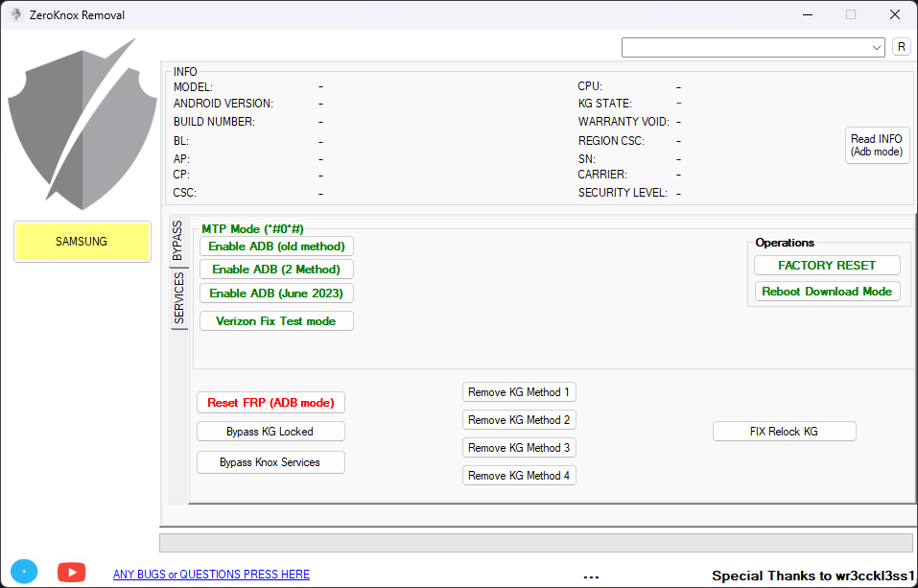The width and height of the screenshot is (918, 588).
Task: Start a FACTORY RESET operation
Action: coord(826,265)
